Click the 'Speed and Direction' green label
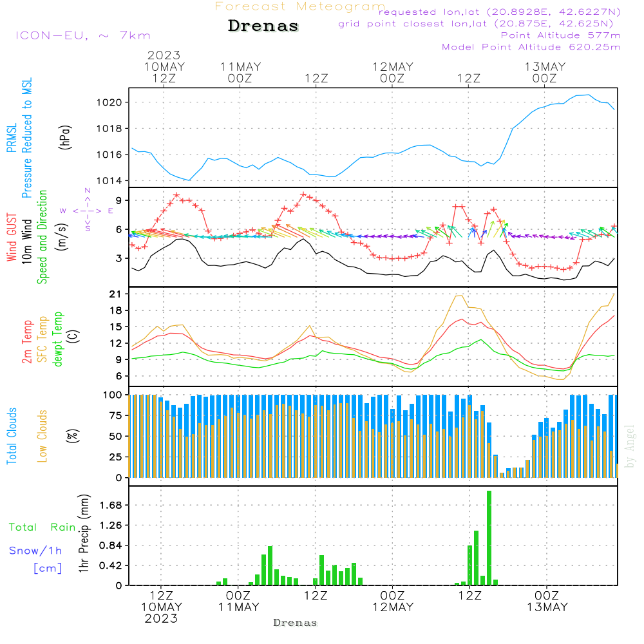The width and height of the screenshot is (644, 644). (x=42, y=237)
